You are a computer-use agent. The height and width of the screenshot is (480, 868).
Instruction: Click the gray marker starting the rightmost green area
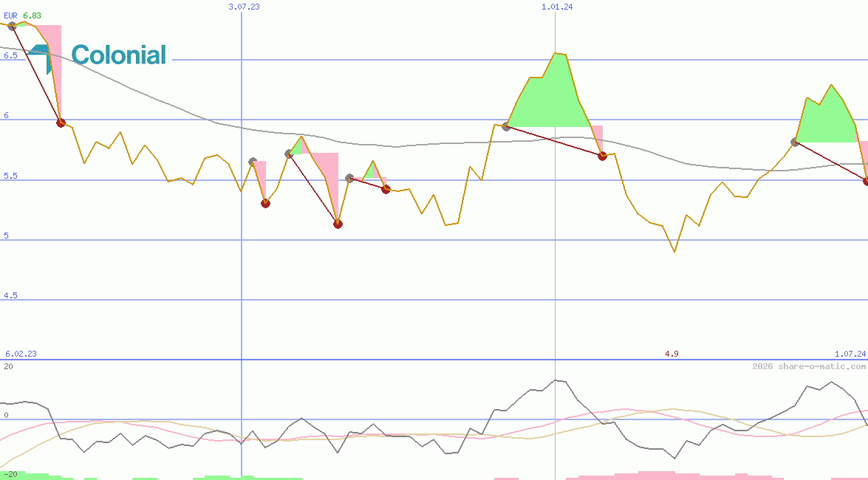tap(796, 142)
